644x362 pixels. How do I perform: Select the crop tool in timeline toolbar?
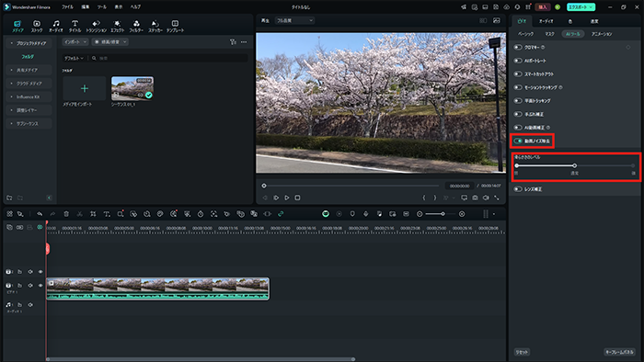[x=93, y=214]
